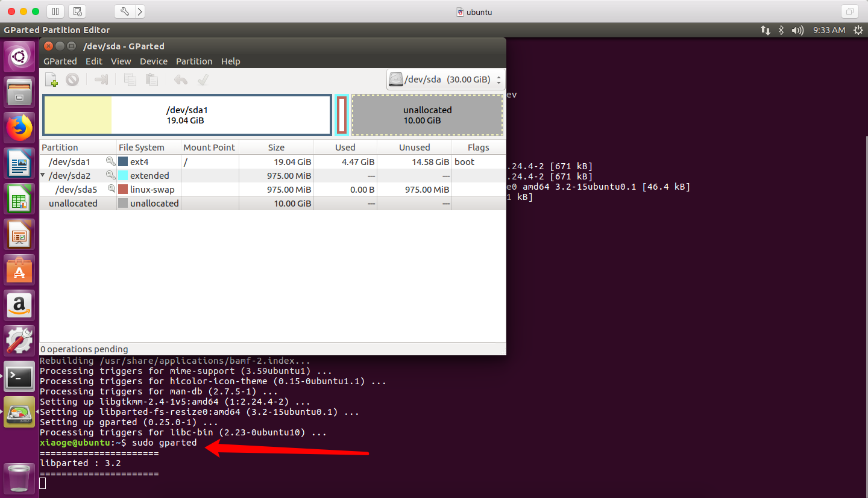868x498 pixels.
Task: Open the GParted menu
Action: point(60,61)
